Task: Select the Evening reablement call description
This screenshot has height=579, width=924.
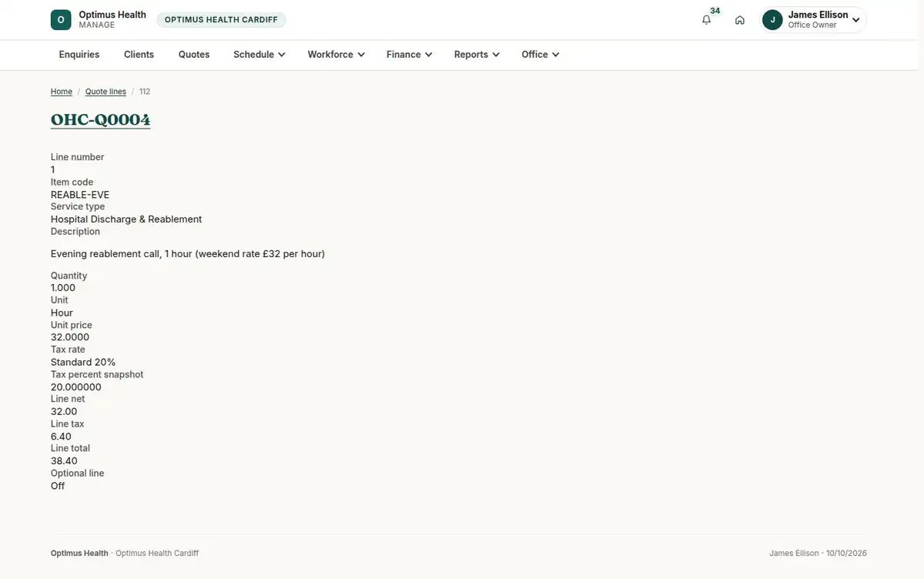Action: [x=188, y=254]
